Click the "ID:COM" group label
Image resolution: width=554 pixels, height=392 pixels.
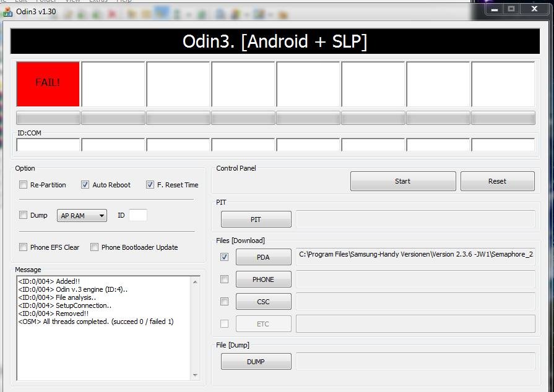29,133
